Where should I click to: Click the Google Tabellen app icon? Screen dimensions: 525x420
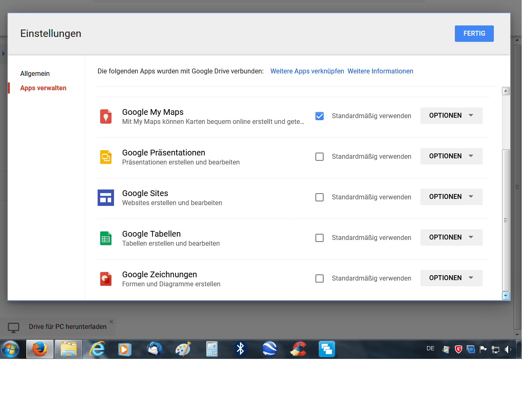[x=106, y=238]
